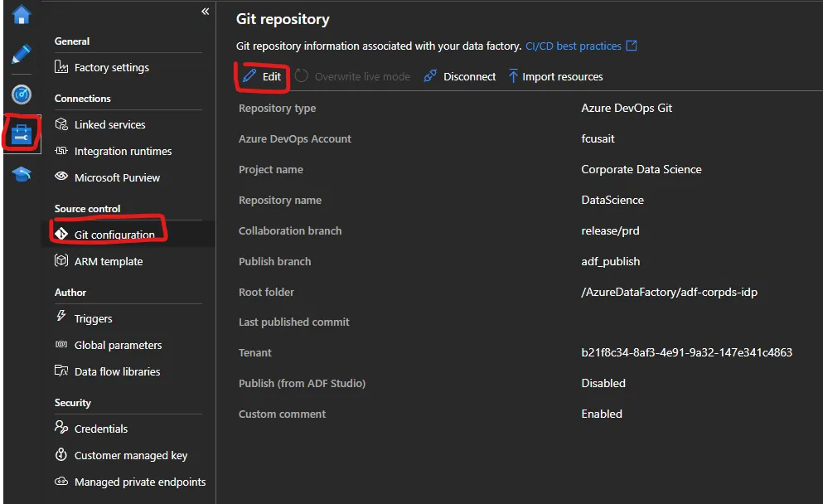Open Managed private endpoints

point(139,482)
